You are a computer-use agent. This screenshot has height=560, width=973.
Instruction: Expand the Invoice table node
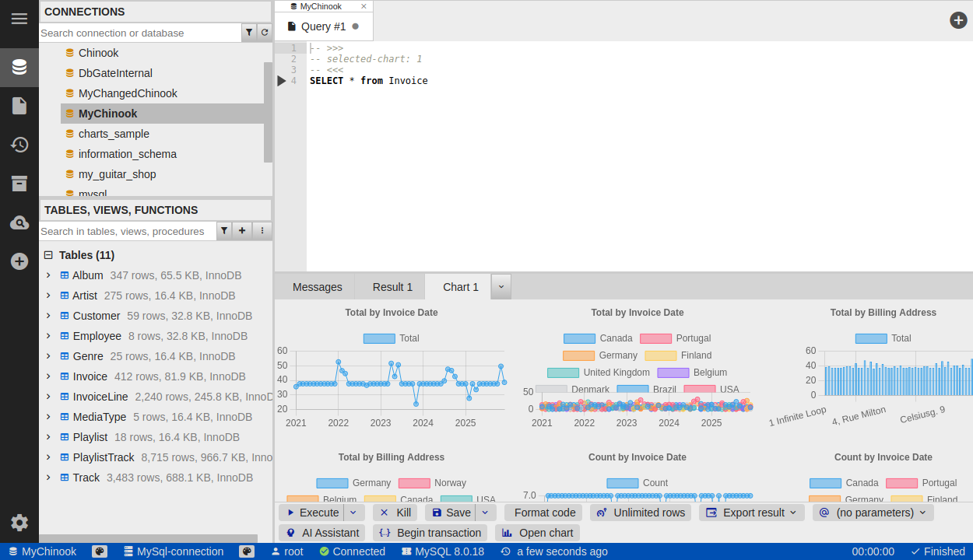48,376
